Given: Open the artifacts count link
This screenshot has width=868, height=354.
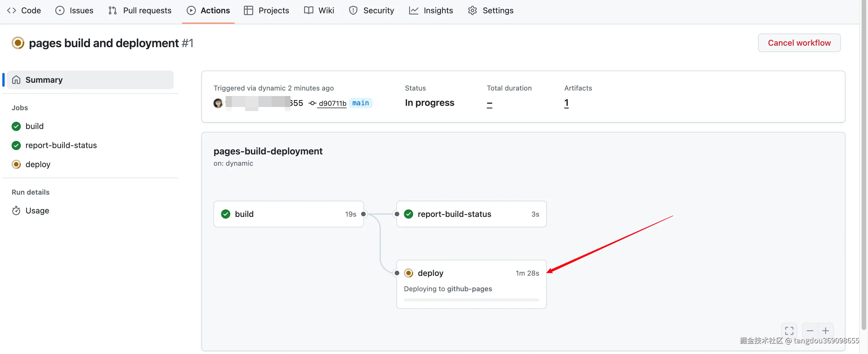Looking at the screenshot, I should click(x=566, y=103).
